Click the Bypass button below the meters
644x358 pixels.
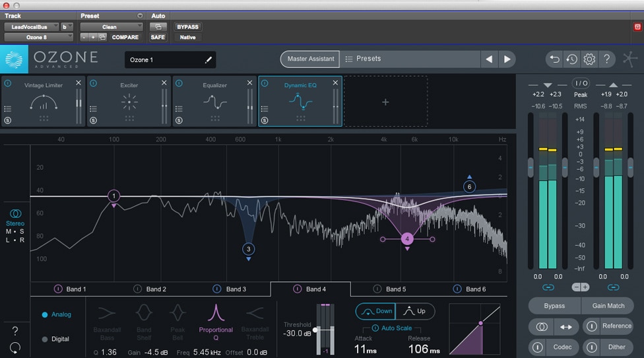(554, 306)
